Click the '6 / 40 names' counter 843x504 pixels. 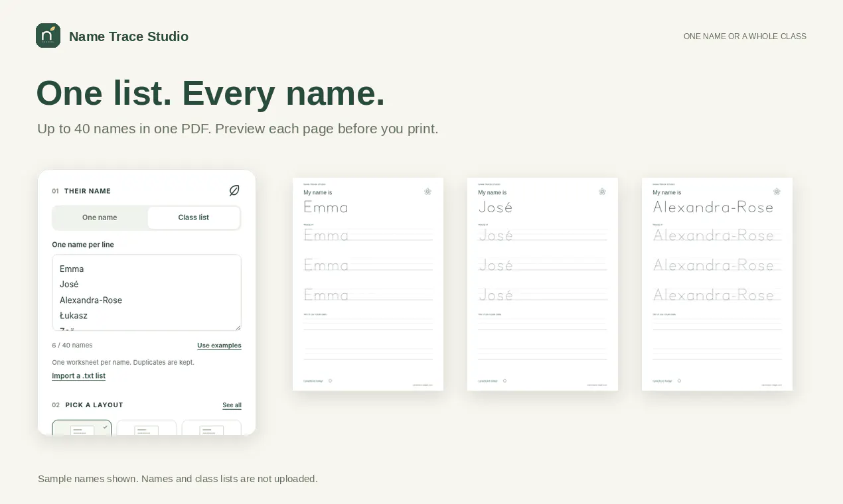(72, 346)
